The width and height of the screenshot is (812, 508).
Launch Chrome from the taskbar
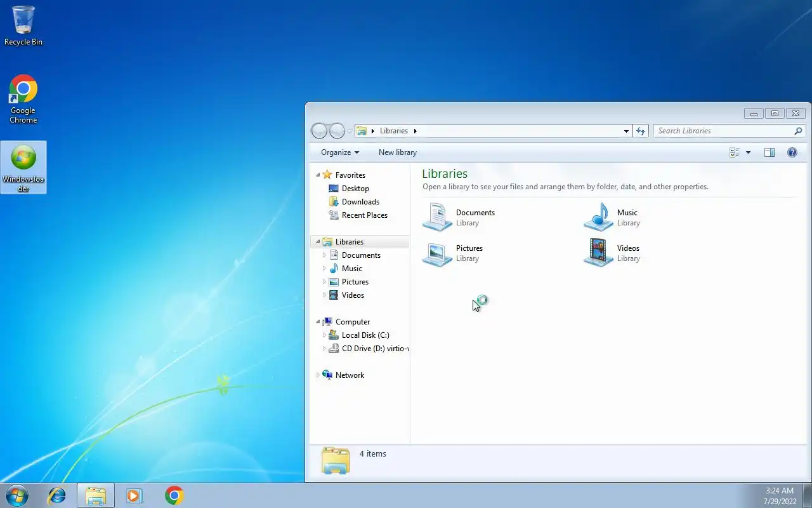coord(174,495)
